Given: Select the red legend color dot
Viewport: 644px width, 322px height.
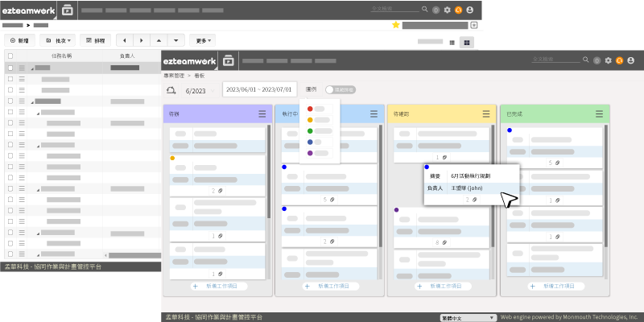Looking at the screenshot, I should pyautogui.click(x=310, y=109).
